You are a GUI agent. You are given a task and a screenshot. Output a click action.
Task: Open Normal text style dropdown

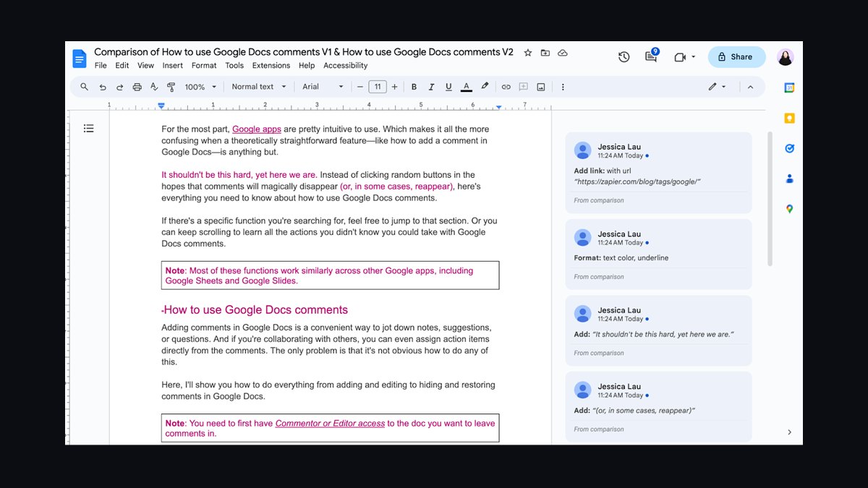259,87
